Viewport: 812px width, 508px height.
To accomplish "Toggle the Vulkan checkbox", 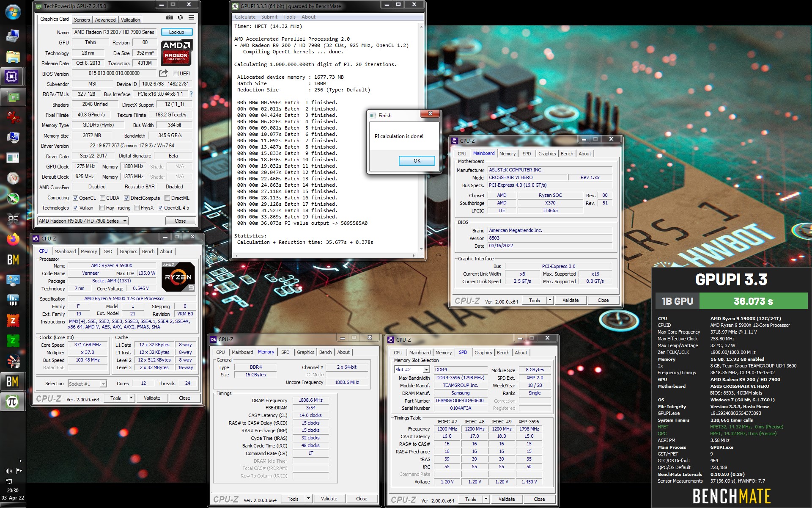I will pyautogui.click(x=75, y=208).
